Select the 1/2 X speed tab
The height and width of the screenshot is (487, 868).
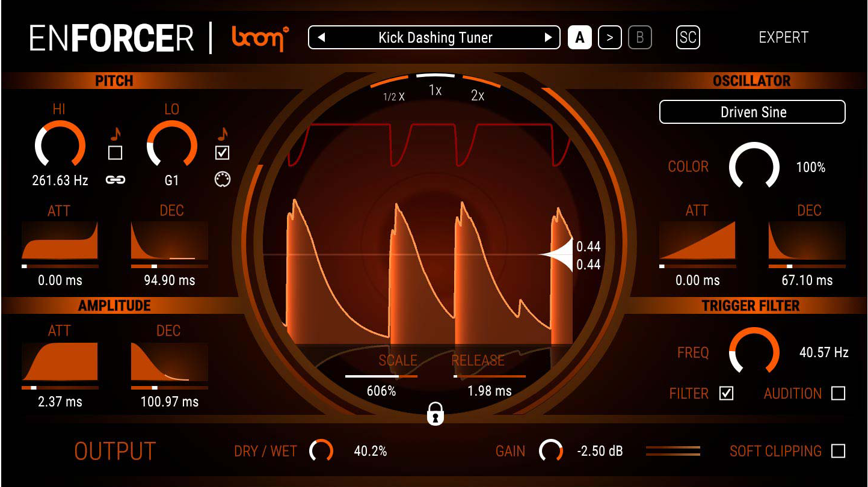(394, 96)
